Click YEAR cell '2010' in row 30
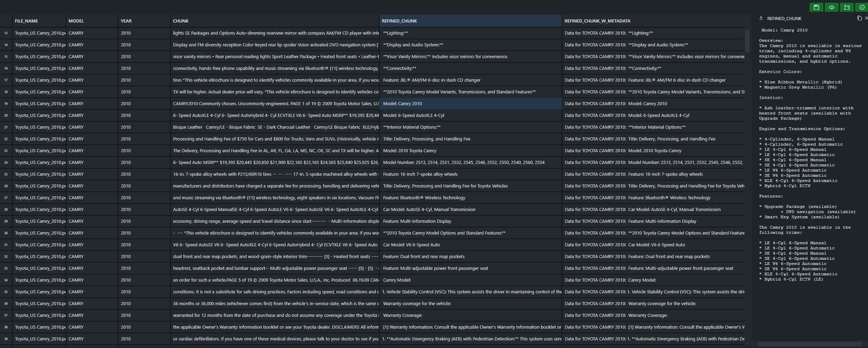The height and width of the screenshot is (348, 868). [144, 233]
